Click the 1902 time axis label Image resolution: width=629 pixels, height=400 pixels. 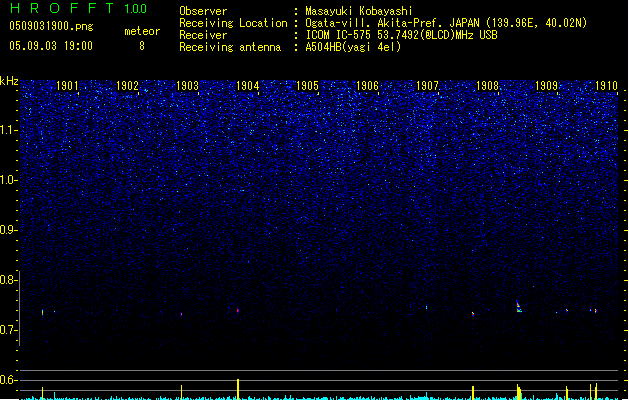click(x=127, y=86)
